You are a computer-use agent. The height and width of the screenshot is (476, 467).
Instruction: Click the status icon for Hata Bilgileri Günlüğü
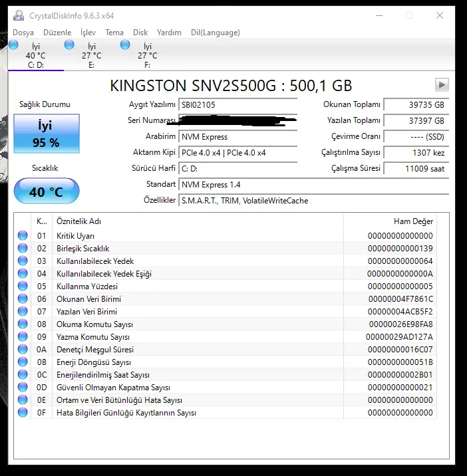[x=23, y=413]
